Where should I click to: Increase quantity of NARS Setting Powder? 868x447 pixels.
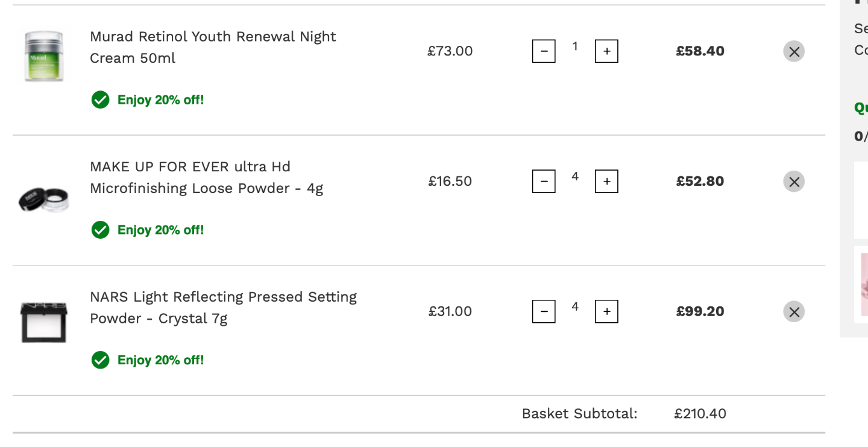(x=606, y=312)
